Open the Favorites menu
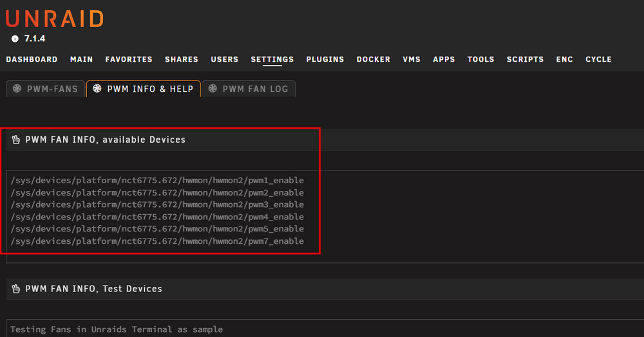The image size is (644, 337). point(129,59)
